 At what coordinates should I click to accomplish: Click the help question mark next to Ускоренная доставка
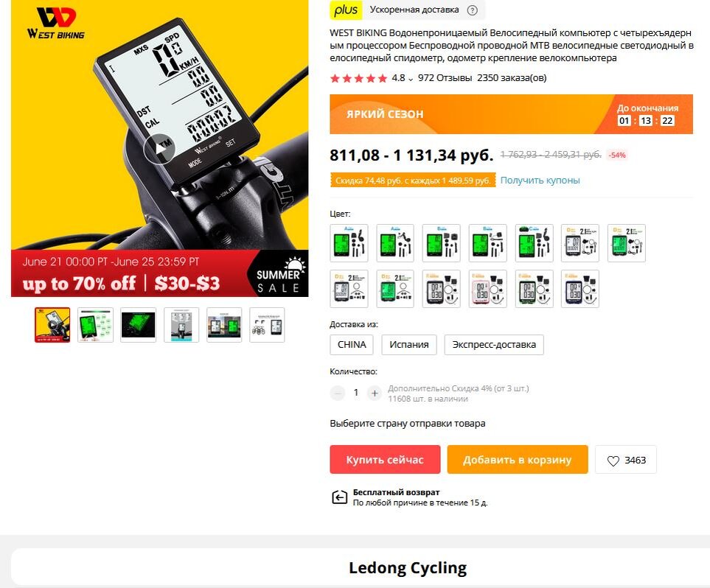[x=473, y=10]
